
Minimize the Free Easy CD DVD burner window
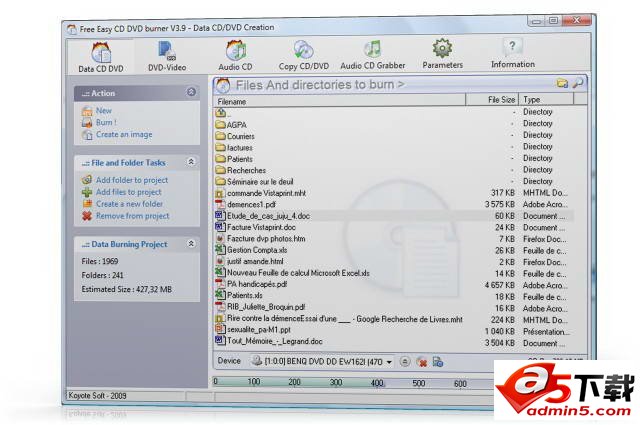(536, 21)
